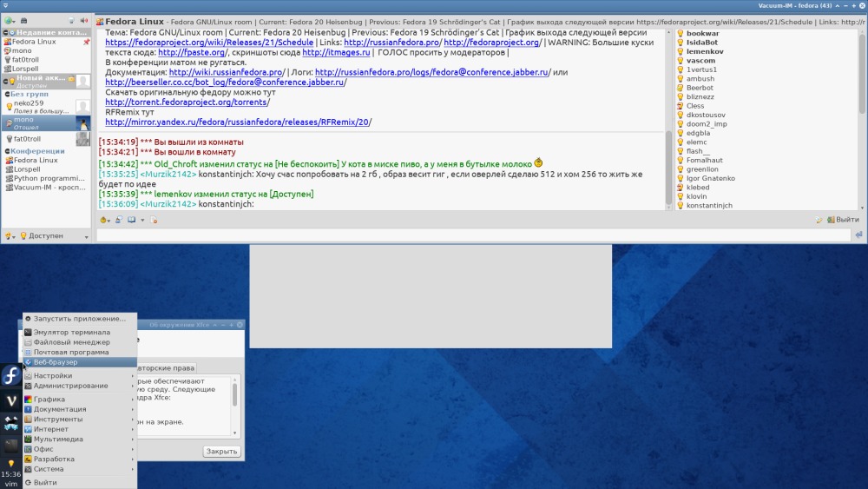This screenshot has width=868, height=489.
Task: Open the torrent.fedoraproject.org link
Action: (x=186, y=102)
